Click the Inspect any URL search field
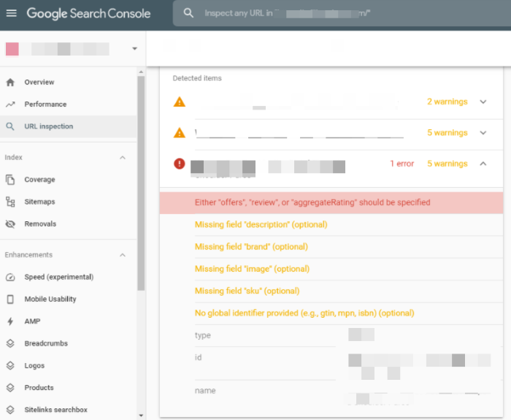511x420 pixels. click(342, 13)
